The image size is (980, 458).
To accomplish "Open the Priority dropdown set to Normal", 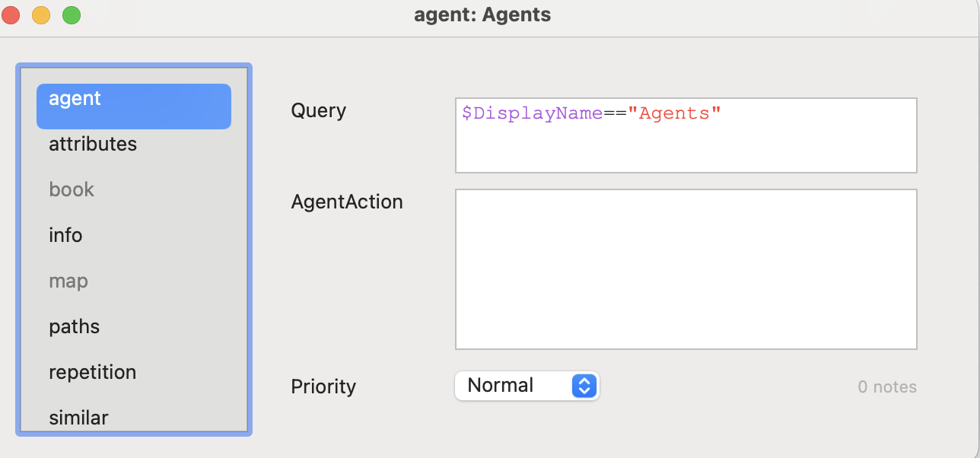I will [x=527, y=386].
